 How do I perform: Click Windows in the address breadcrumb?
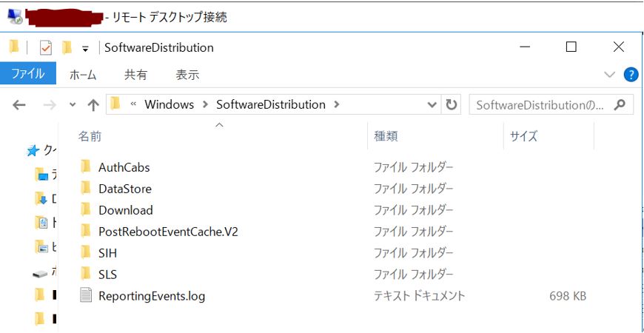pyautogui.click(x=169, y=104)
